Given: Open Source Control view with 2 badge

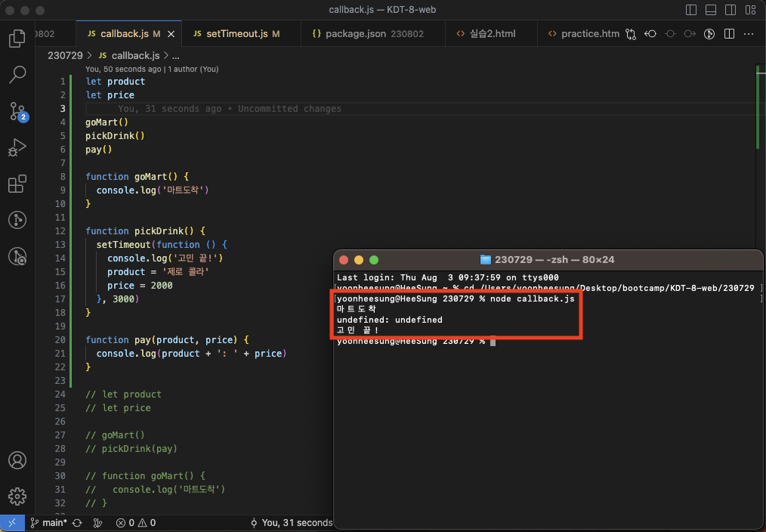Looking at the screenshot, I should (x=18, y=111).
